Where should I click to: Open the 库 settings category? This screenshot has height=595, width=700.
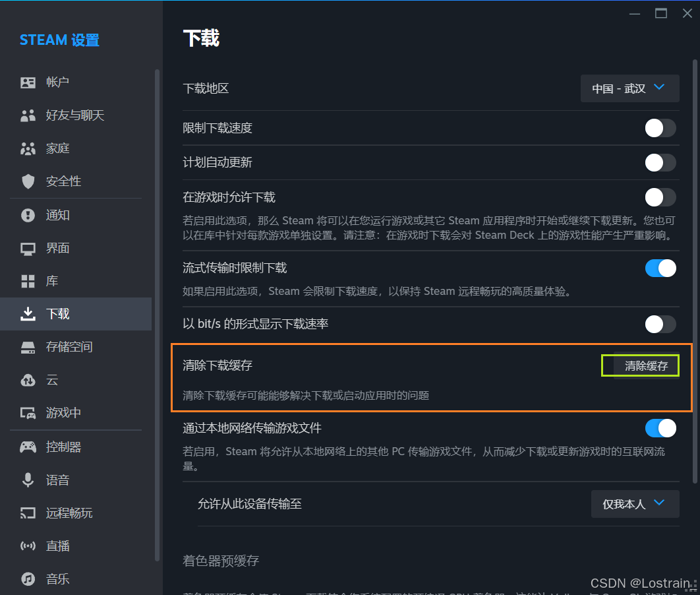click(76, 282)
